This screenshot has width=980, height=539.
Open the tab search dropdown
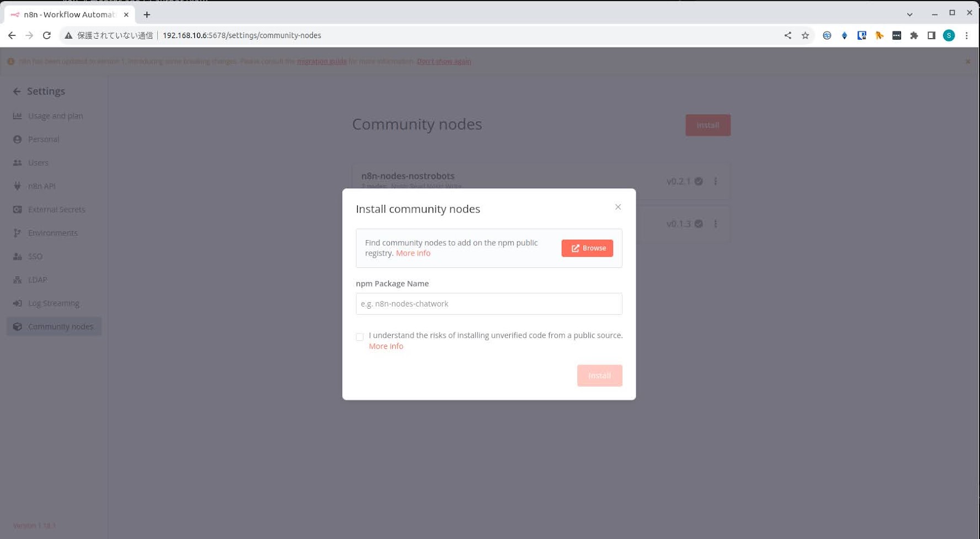pos(910,14)
